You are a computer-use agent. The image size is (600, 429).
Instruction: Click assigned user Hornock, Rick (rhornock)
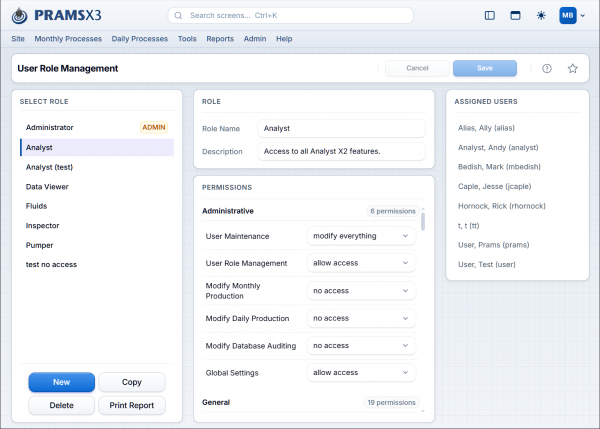[502, 206]
